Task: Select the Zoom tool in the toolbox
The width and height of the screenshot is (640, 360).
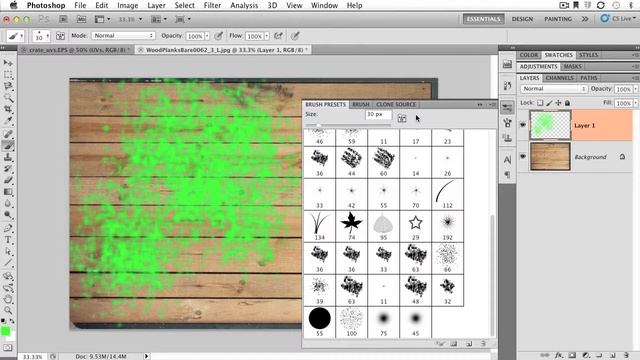Action: (8, 311)
